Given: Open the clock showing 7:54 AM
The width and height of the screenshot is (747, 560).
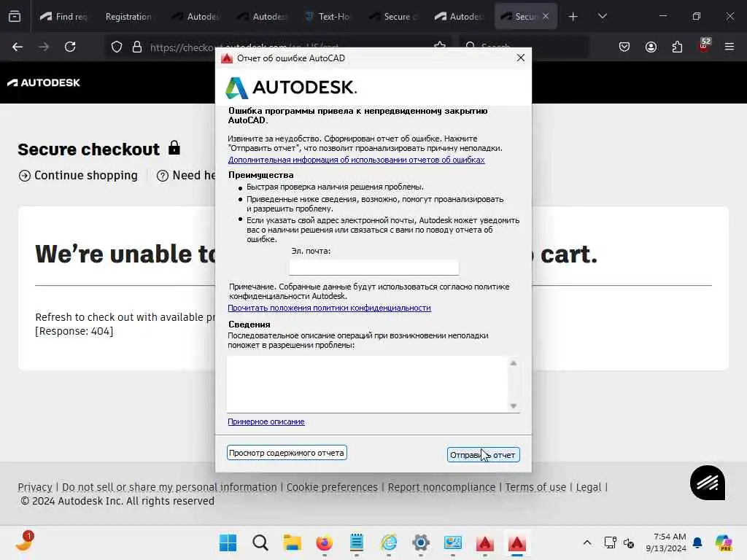Looking at the screenshot, I should point(666,542).
